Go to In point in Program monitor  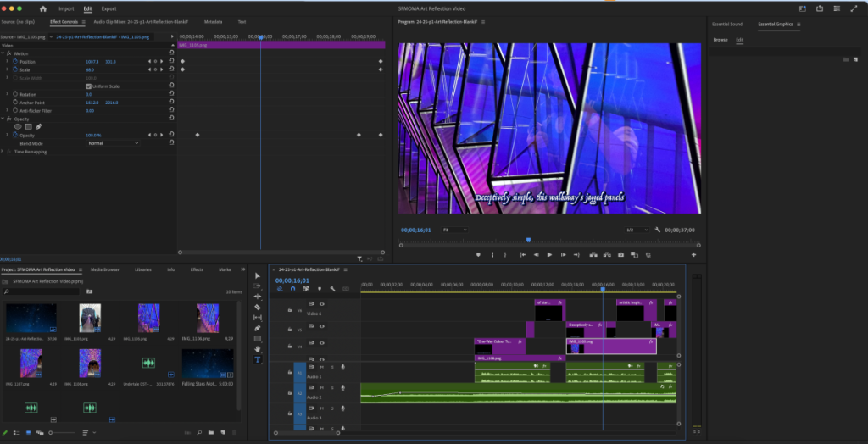click(x=522, y=255)
